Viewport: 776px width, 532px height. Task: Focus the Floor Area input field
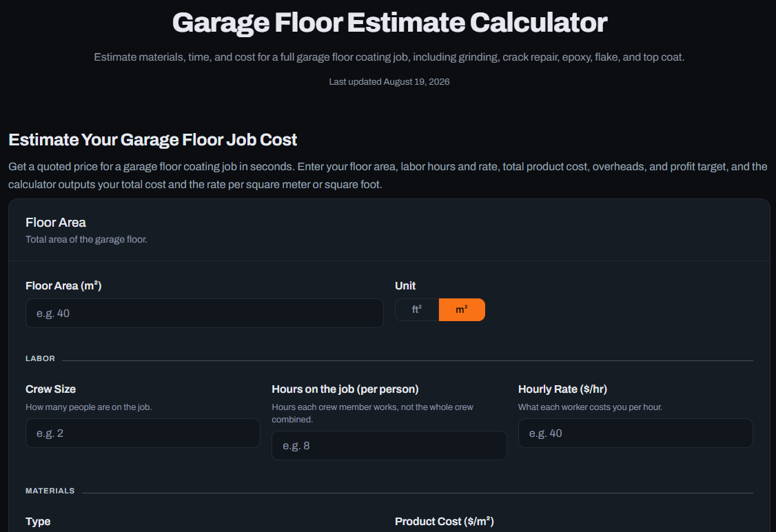tap(205, 314)
